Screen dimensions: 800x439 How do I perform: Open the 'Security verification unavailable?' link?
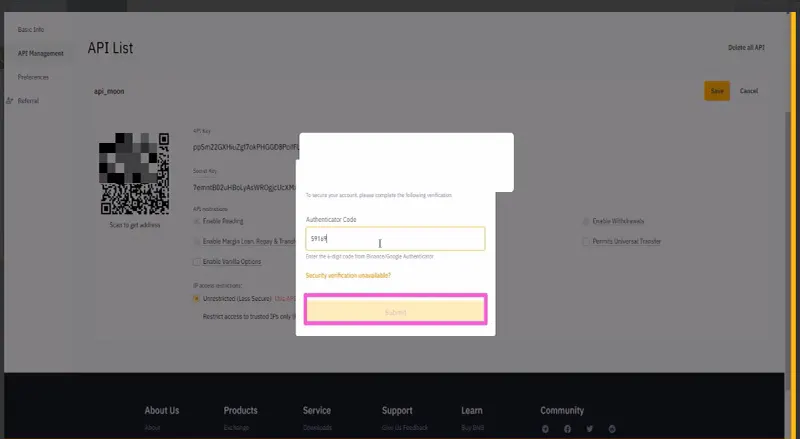click(348, 276)
